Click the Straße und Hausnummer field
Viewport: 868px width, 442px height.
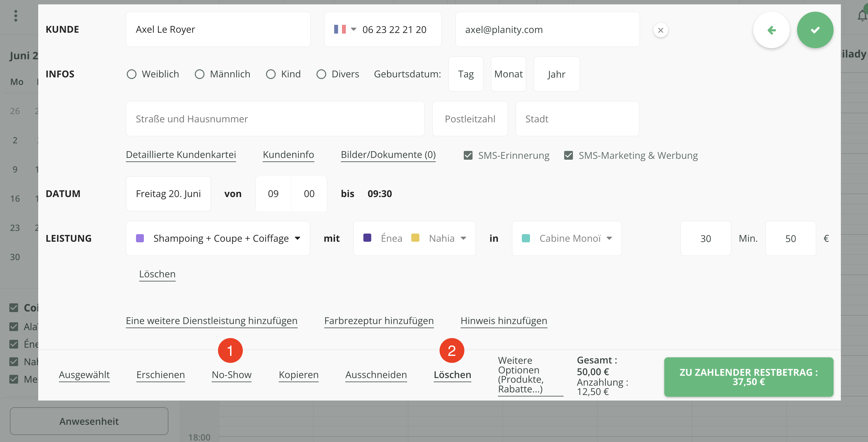click(275, 119)
